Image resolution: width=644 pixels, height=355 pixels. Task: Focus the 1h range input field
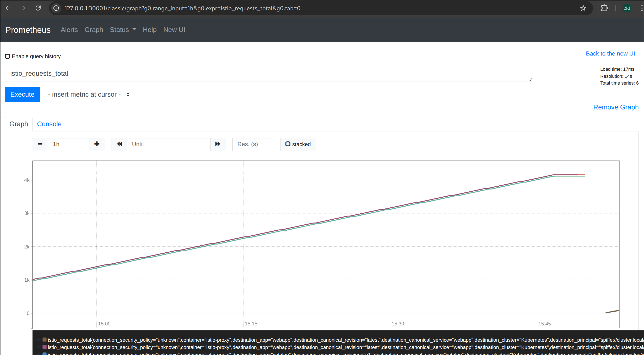point(68,144)
